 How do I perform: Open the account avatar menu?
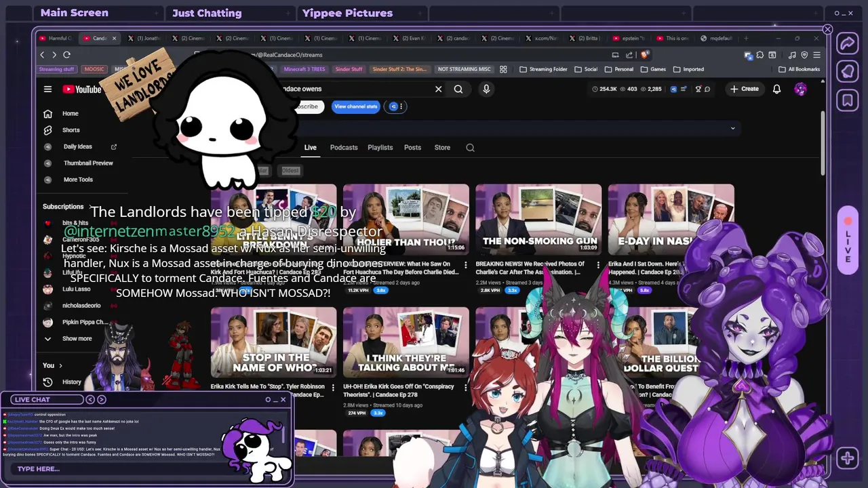click(x=801, y=89)
